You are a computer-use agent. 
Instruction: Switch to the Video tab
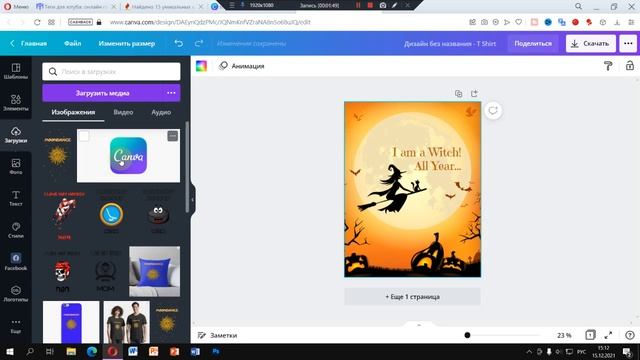(123, 112)
